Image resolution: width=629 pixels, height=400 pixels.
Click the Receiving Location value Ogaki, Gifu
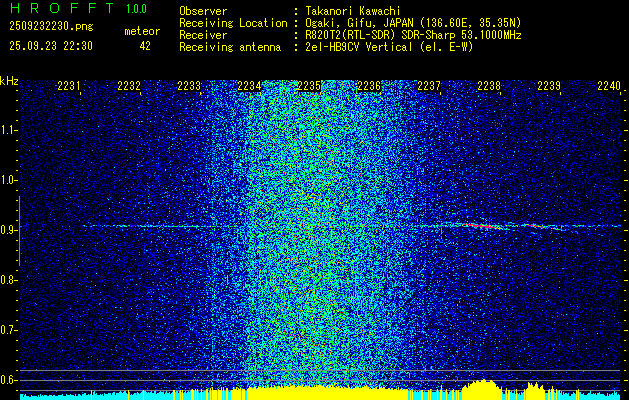coord(413,23)
